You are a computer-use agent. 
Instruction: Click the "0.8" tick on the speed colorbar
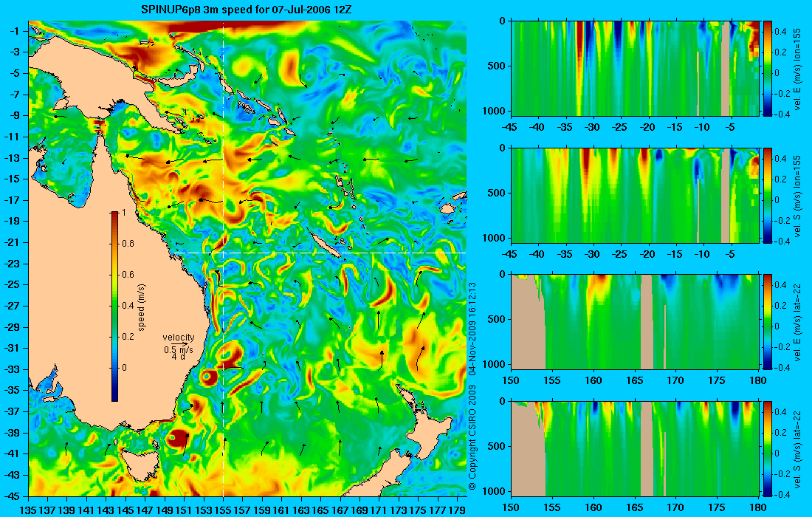tap(128, 244)
